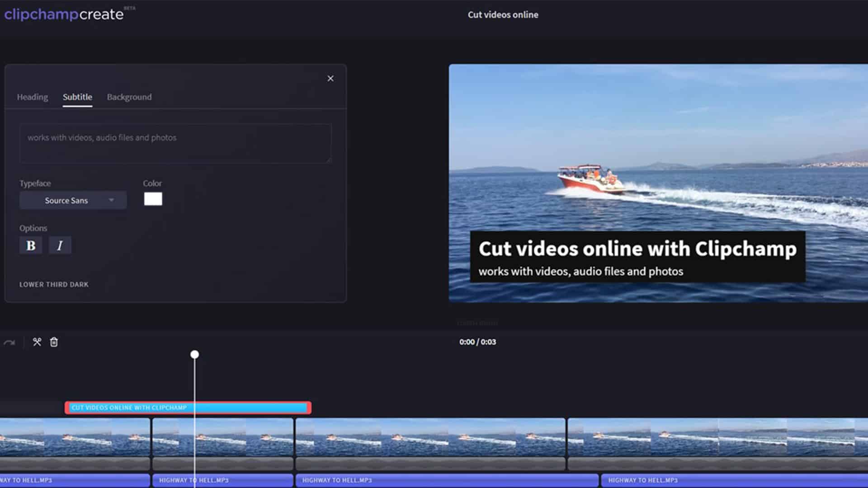Open the white text color swatch
Viewport: 868px width, 488px height.
click(x=153, y=199)
